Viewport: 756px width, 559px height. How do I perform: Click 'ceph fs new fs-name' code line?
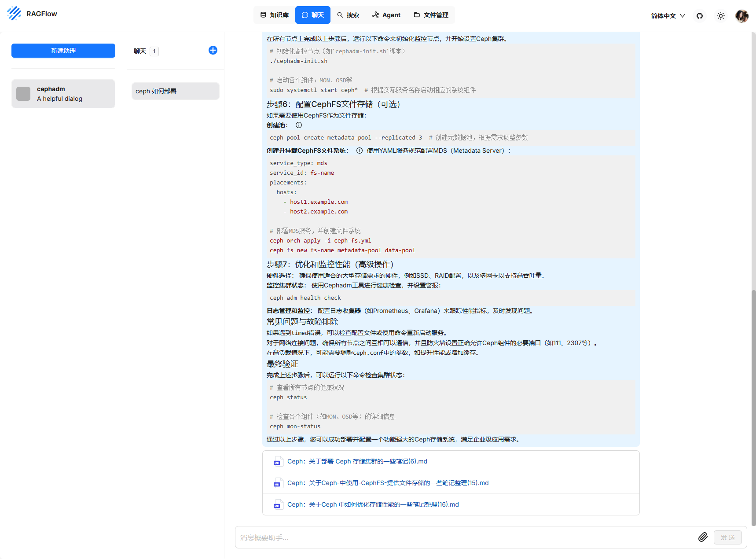coord(342,250)
